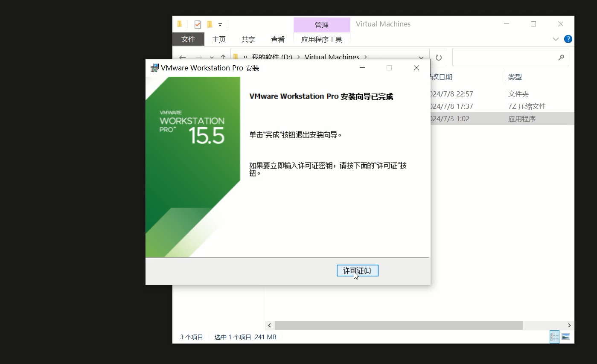
Task: Expand the chevron after Virtual Machines in address bar
Action: pyautogui.click(x=366, y=57)
